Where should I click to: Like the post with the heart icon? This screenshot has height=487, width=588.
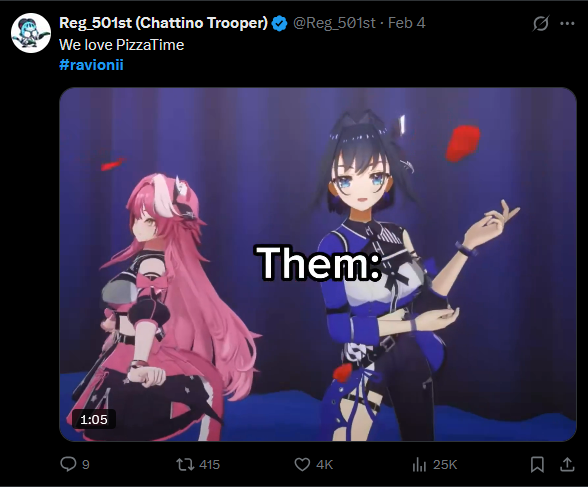[x=302, y=465]
